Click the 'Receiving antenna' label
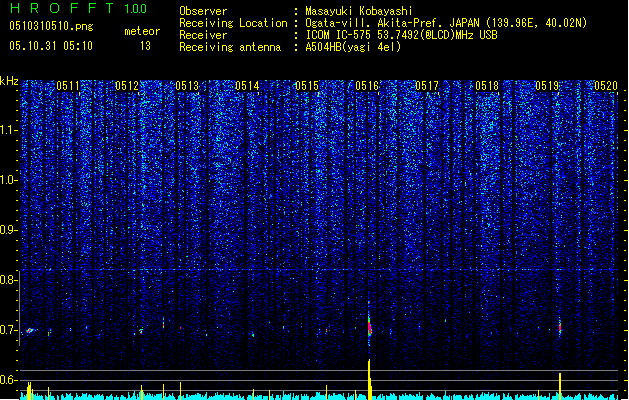 (230, 47)
